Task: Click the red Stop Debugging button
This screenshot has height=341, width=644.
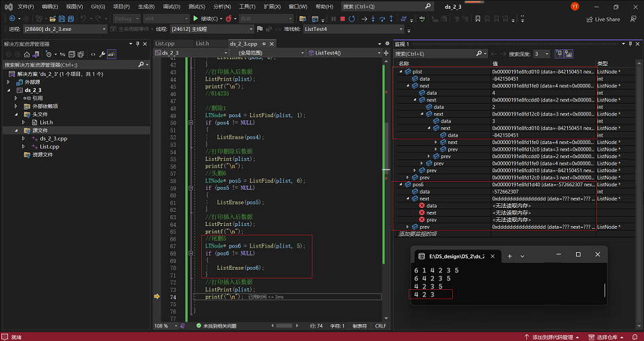Action: [343, 19]
